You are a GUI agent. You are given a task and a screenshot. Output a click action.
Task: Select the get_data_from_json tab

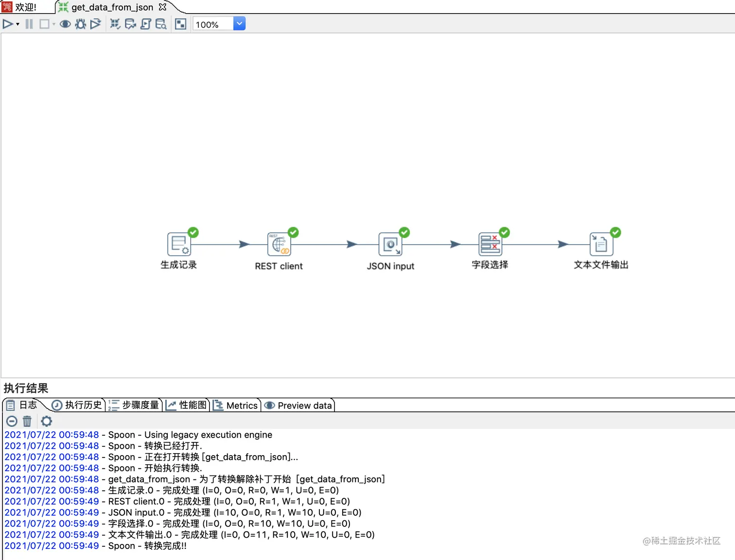point(112,7)
